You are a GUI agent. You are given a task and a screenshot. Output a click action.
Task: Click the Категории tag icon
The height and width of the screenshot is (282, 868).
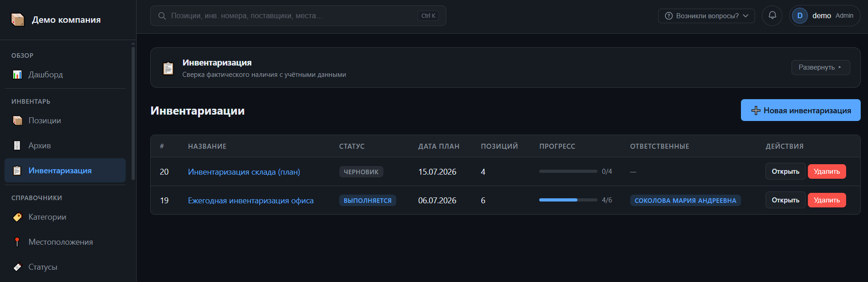tap(17, 217)
